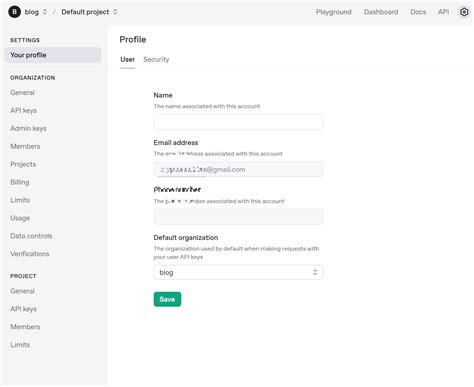The width and height of the screenshot is (474, 387).
Task: Open the Default organization dropdown
Action: click(238, 272)
